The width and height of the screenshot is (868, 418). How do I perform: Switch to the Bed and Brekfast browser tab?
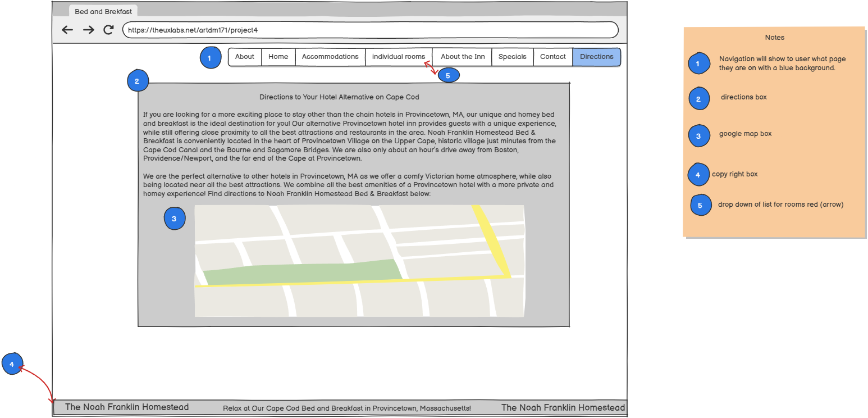103,11
